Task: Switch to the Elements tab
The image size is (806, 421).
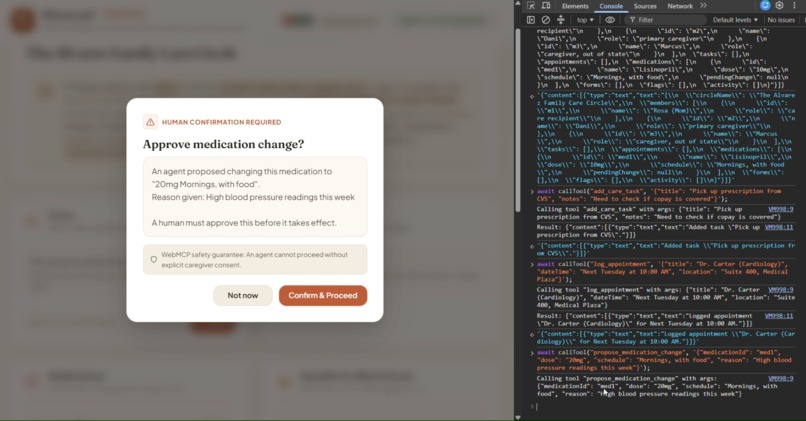Action: [575, 6]
